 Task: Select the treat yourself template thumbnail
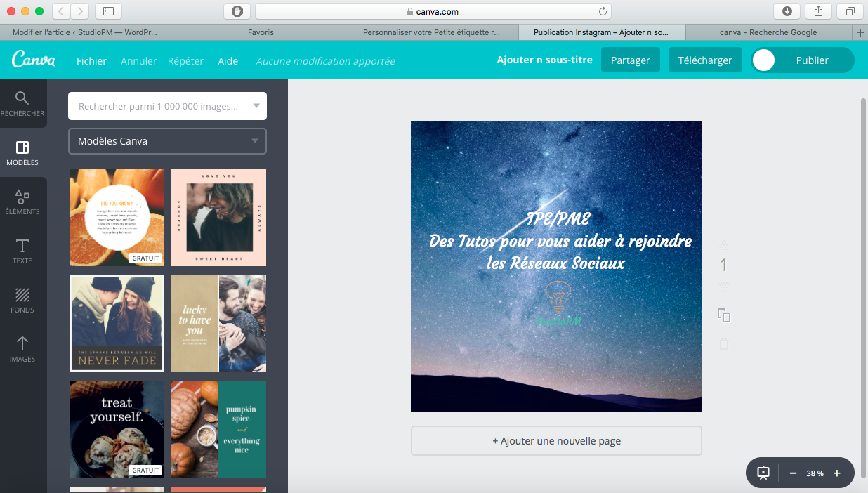pos(117,429)
